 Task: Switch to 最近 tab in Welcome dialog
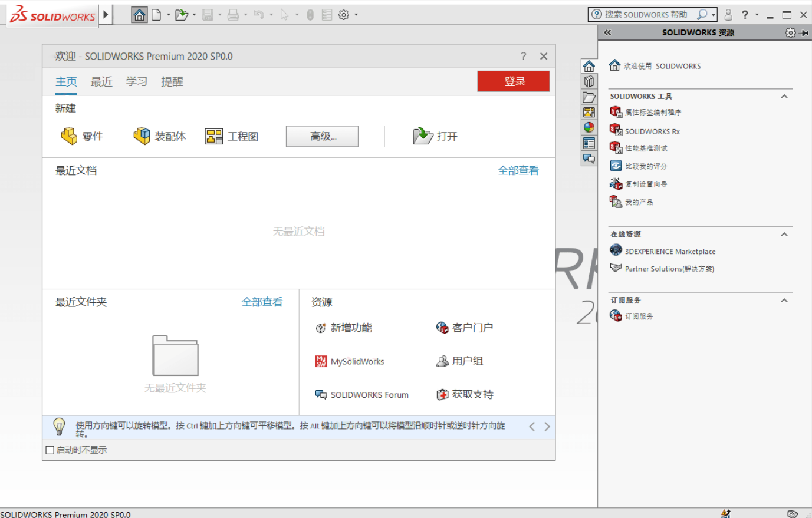(101, 81)
